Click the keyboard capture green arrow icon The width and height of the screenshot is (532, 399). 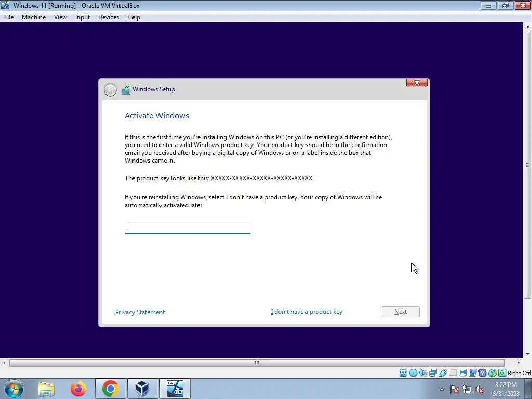click(x=502, y=373)
